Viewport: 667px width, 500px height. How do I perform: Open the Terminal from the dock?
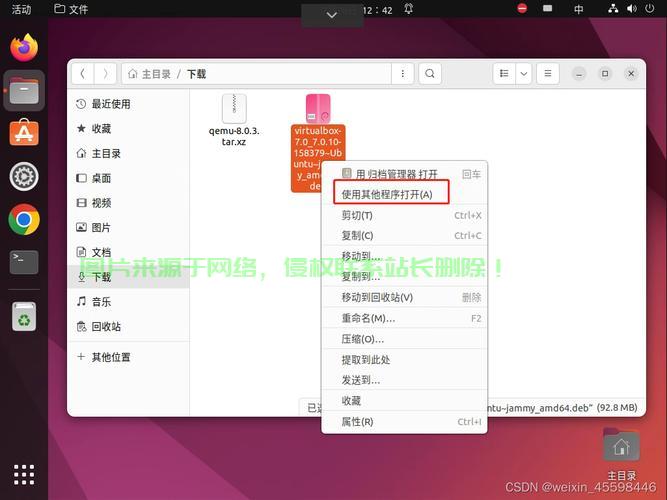click(x=24, y=262)
